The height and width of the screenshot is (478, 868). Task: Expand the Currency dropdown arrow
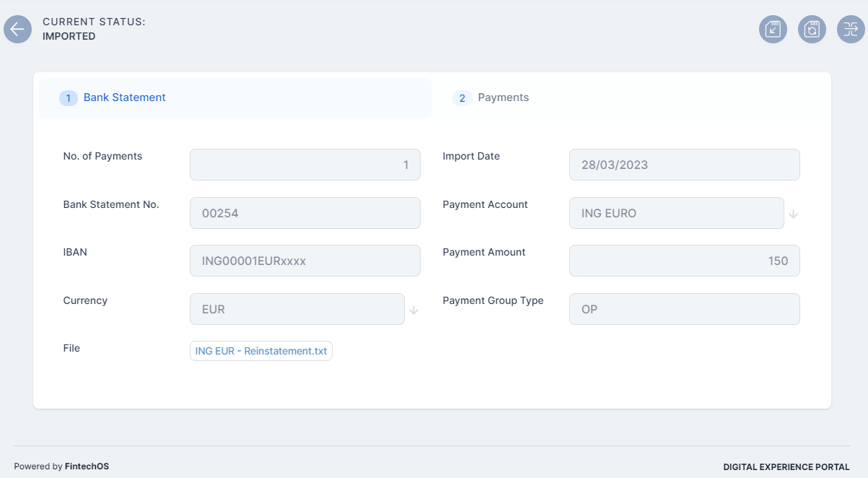(x=414, y=310)
